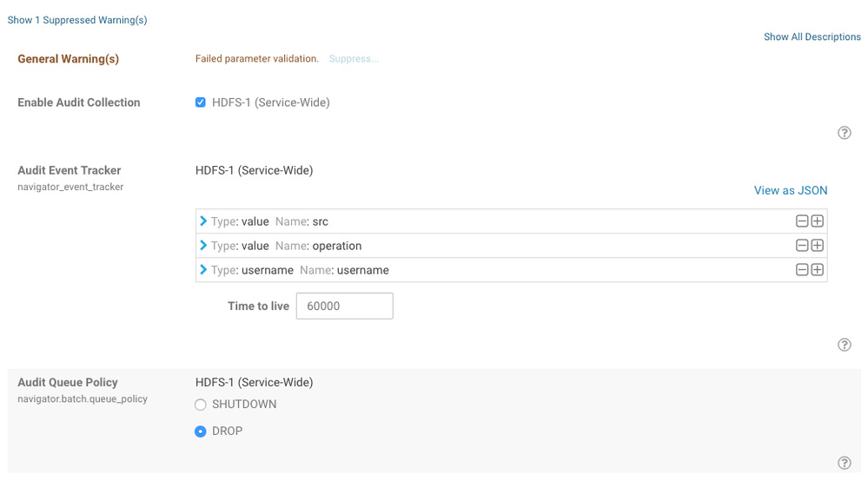Expand the src tracker entry
This screenshot has height=481, width=868.
click(x=203, y=221)
